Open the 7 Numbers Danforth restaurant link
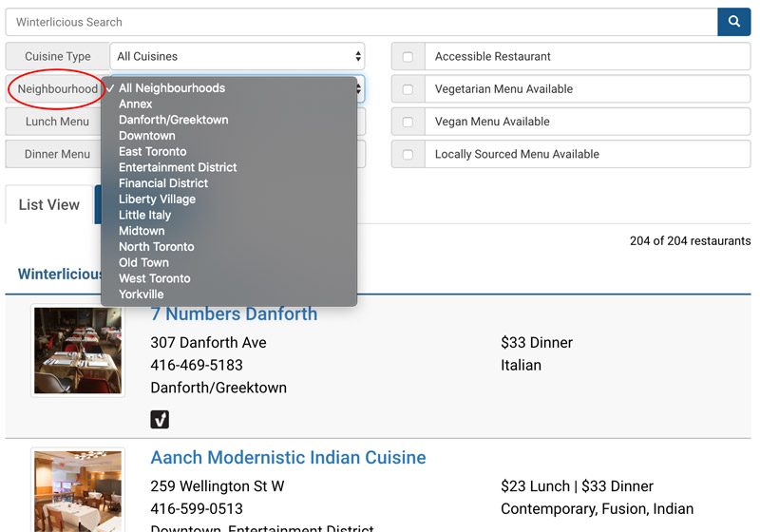The width and height of the screenshot is (760, 532). 234,313
